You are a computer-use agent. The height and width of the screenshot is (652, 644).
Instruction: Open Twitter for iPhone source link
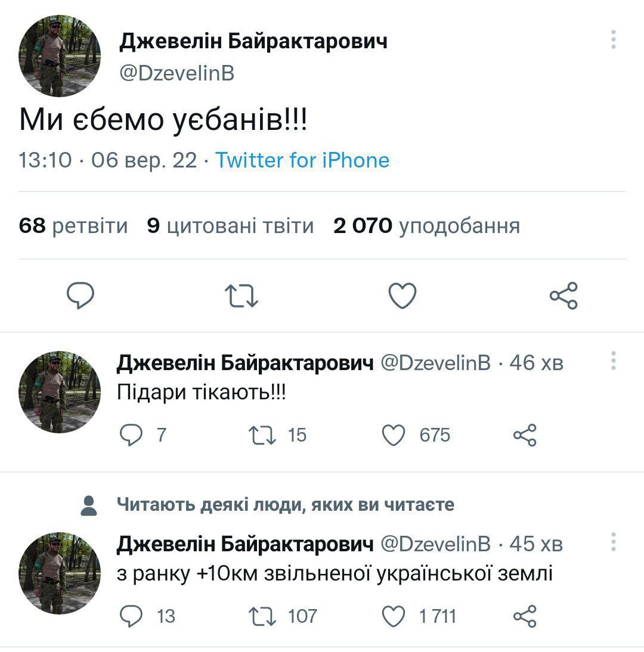(302, 160)
